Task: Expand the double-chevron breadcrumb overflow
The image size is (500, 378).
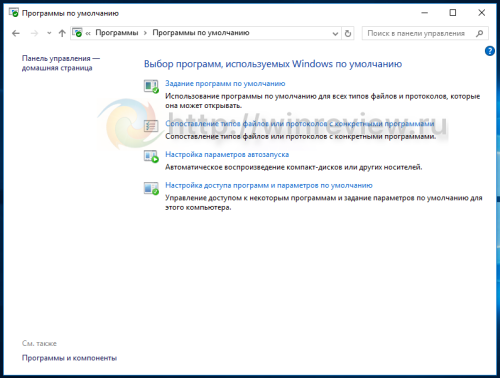Action: pyautogui.click(x=88, y=33)
